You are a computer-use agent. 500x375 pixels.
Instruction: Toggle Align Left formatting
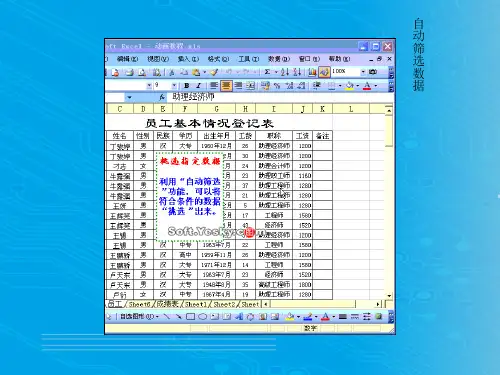tap(214, 86)
